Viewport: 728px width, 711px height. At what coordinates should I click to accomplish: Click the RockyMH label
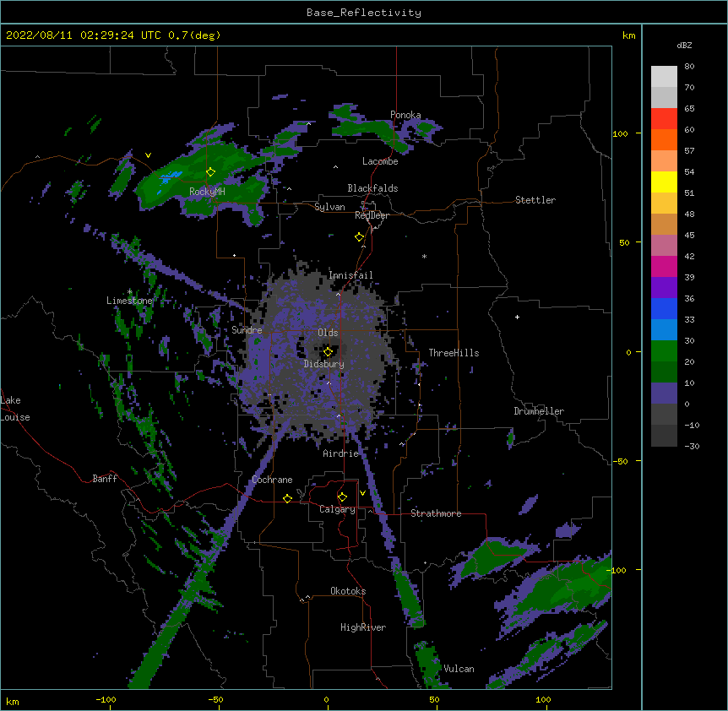coord(207,192)
